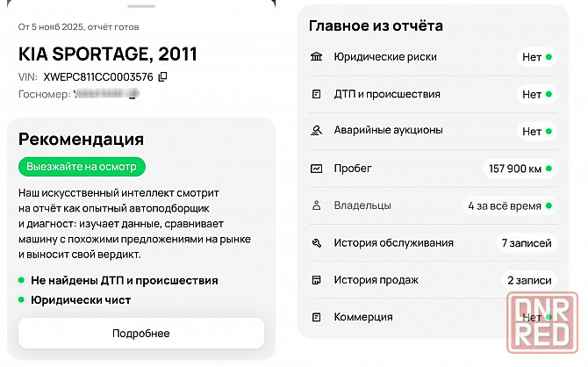588x367 pixels.
Task: Click the Нет badge for Аварийные аукционы
Action: click(536, 132)
